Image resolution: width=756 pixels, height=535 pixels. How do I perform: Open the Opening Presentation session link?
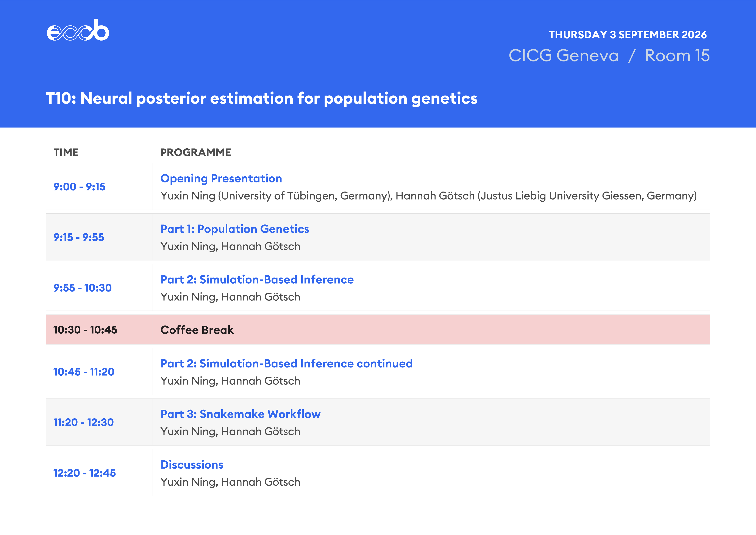point(221,178)
